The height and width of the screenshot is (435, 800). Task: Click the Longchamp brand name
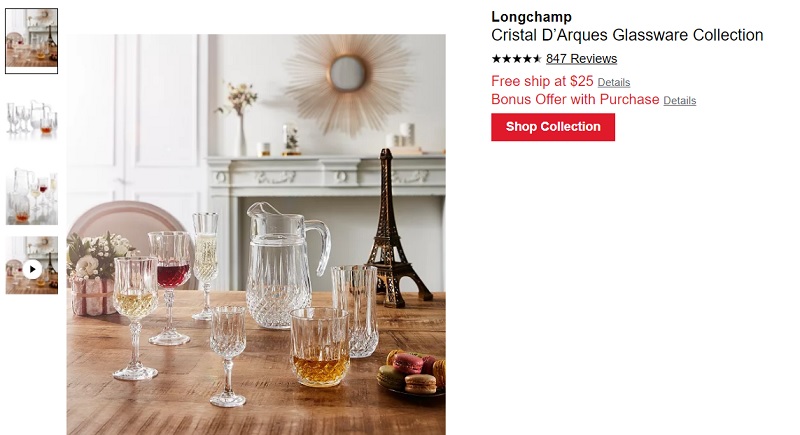click(x=531, y=17)
